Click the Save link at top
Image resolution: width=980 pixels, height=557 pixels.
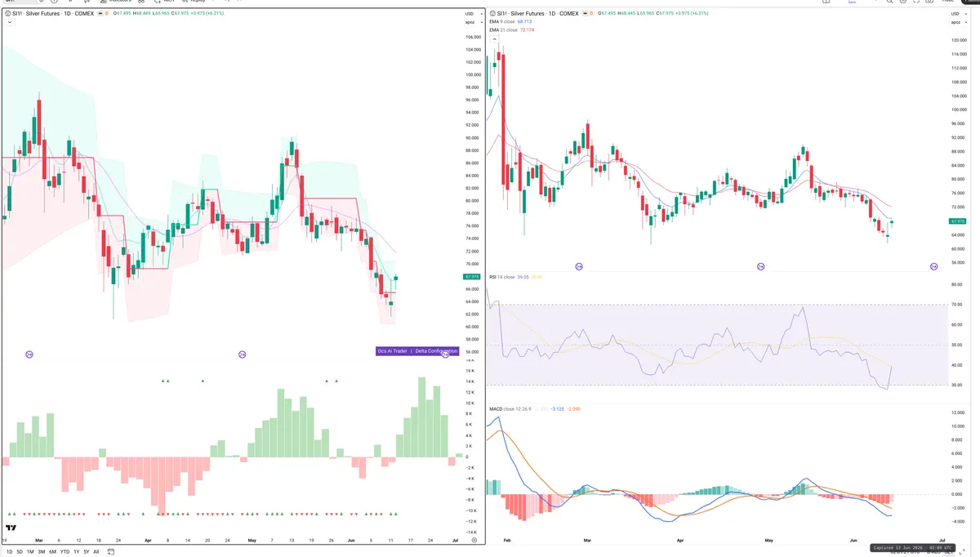coord(852,2)
